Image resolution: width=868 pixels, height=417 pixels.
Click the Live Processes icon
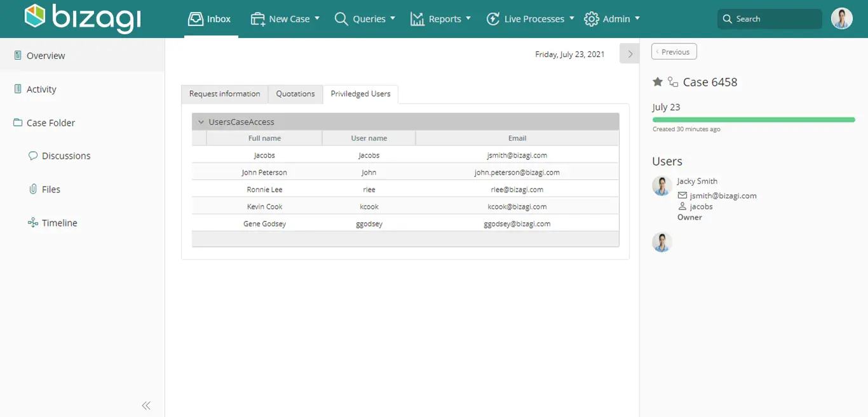coord(492,19)
